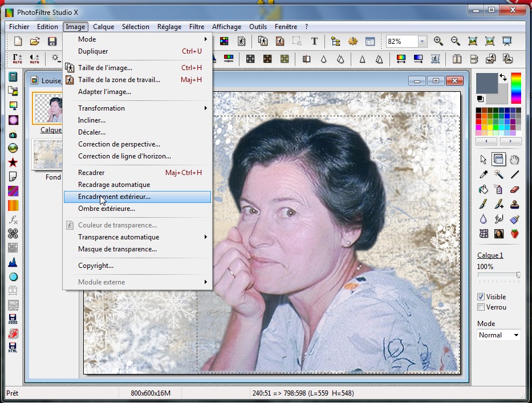Select the Calque 1 layer thumbnail
532x403 pixels.
tap(47, 108)
